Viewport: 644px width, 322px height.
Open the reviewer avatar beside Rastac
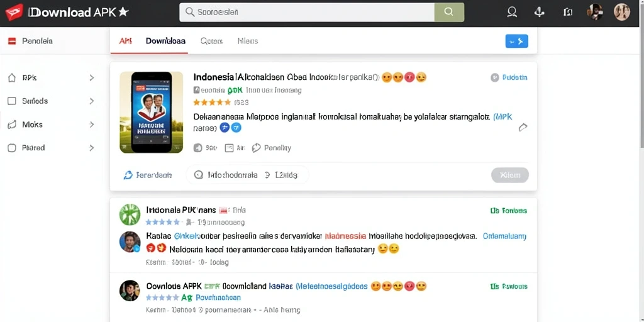coord(130,242)
